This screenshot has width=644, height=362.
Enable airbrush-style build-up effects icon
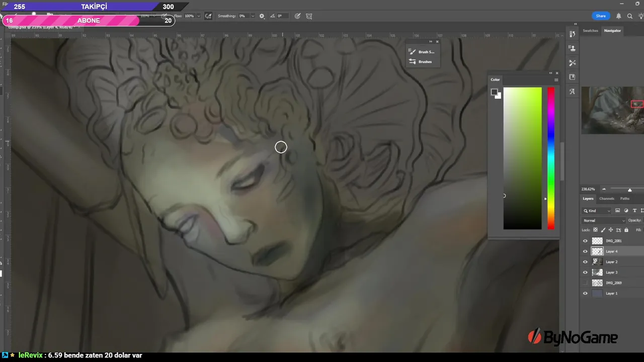coord(208,16)
